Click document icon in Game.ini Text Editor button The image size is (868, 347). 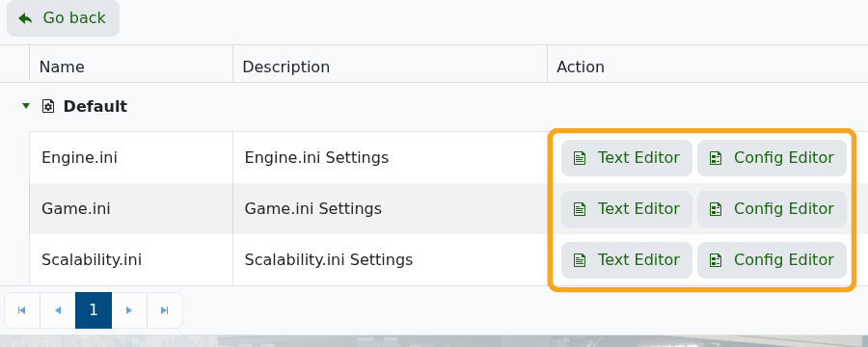(x=580, y=209)
